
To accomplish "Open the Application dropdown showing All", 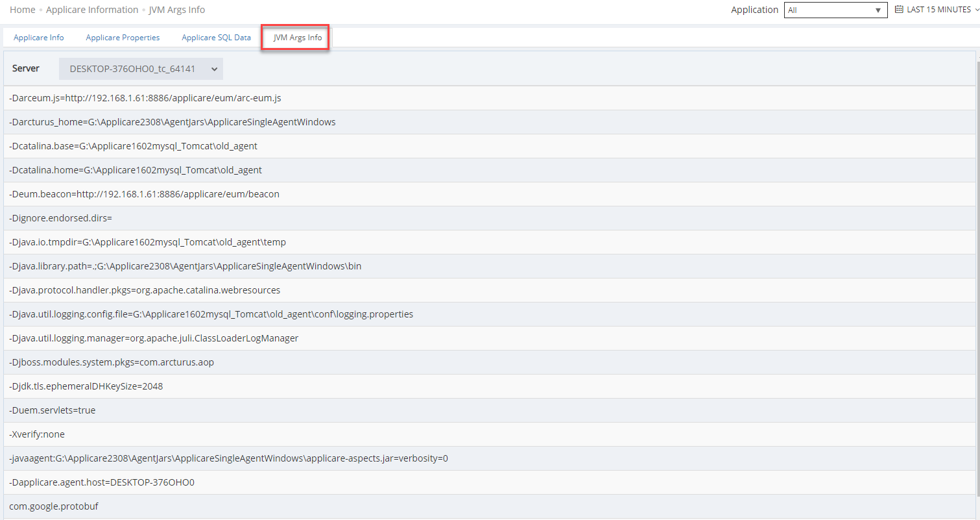I will point(835,10).
